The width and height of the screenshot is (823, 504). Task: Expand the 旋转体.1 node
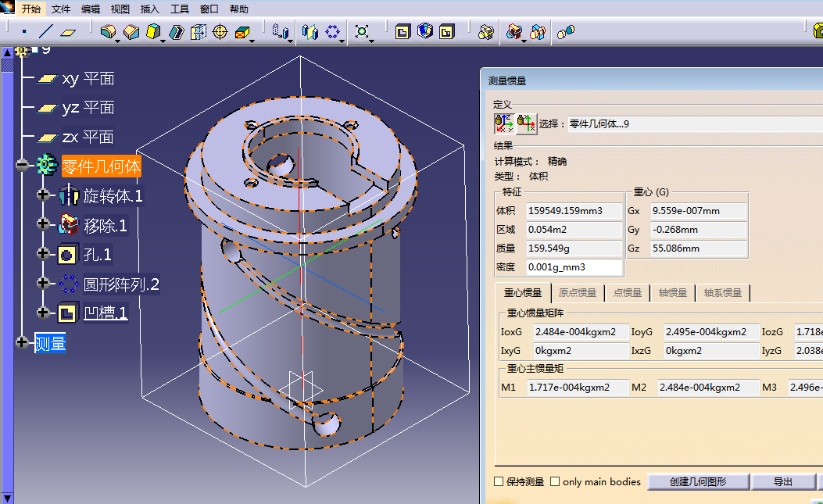point(43,195)
